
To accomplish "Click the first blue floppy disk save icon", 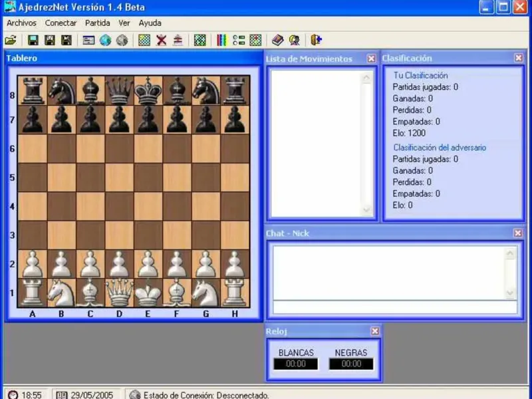I will 33,41.
